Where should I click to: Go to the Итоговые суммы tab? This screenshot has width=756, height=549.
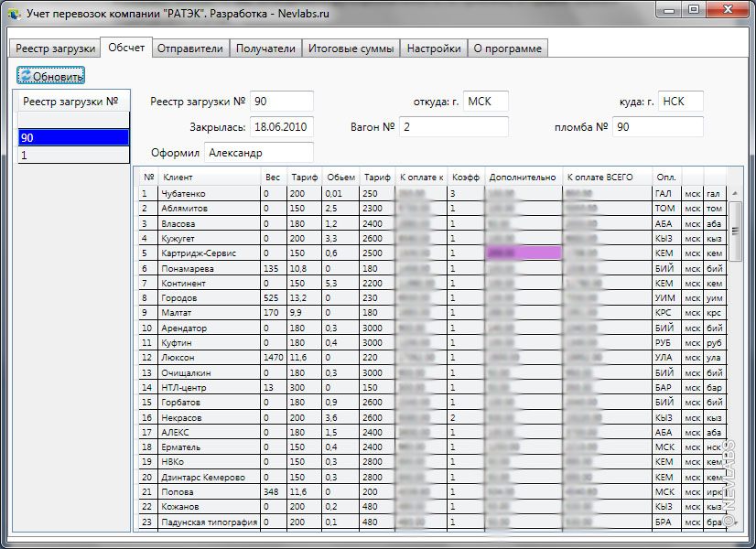(351, 48)
